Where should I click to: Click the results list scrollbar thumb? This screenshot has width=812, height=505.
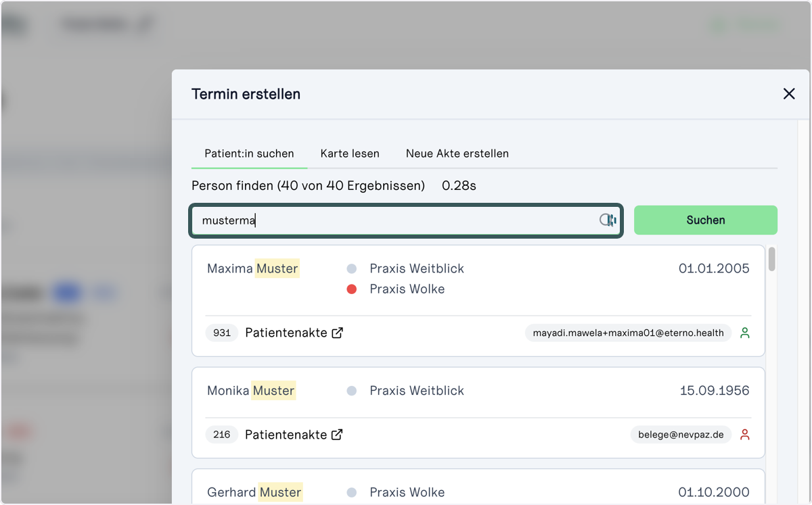[772, 260]
